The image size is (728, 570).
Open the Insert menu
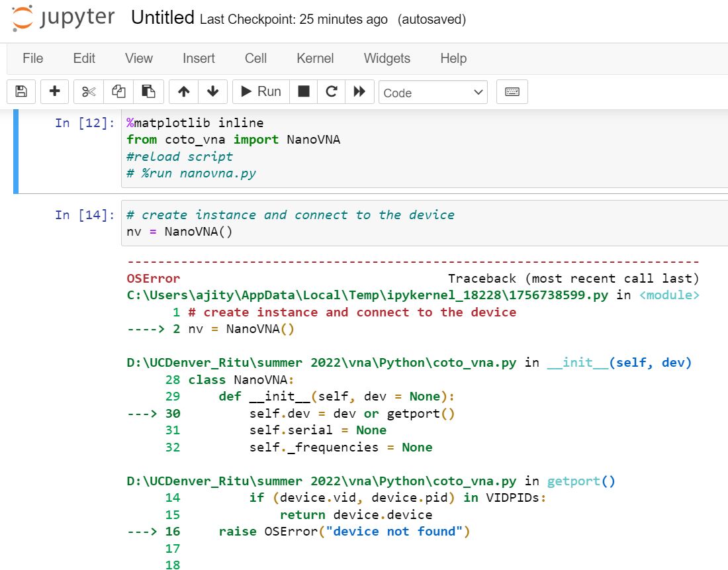pyautogui.click(x=199, y=58)
